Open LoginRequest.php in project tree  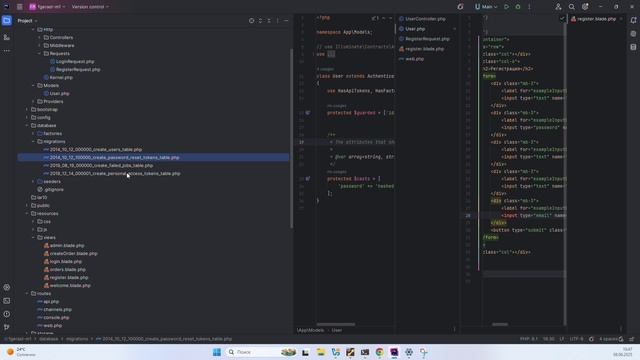point(75,61)
